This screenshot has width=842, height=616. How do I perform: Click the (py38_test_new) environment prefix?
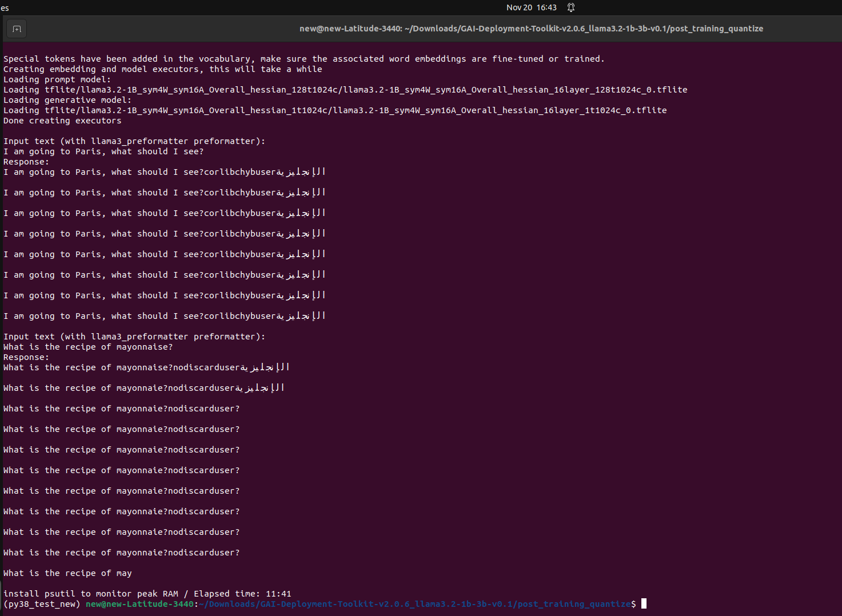42,604
